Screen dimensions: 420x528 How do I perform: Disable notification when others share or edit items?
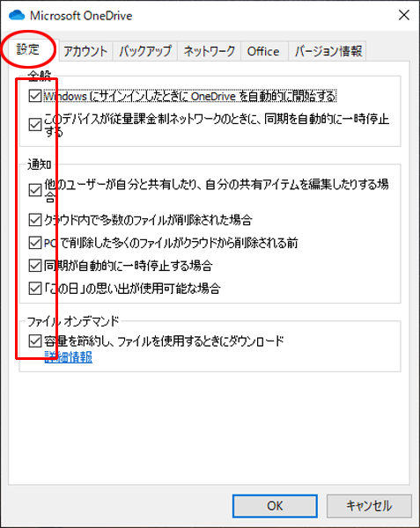[x=35, y=190]
